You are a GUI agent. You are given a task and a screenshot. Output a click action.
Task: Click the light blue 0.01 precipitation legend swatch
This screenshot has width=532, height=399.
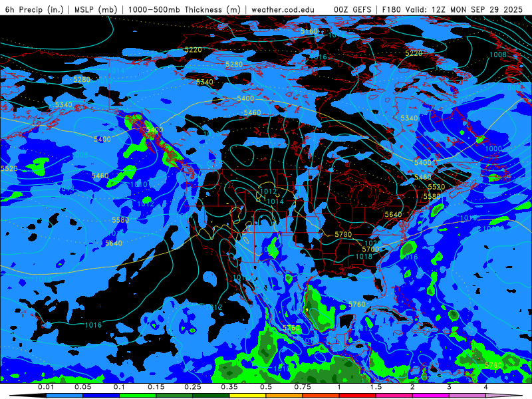pos(65,396)
